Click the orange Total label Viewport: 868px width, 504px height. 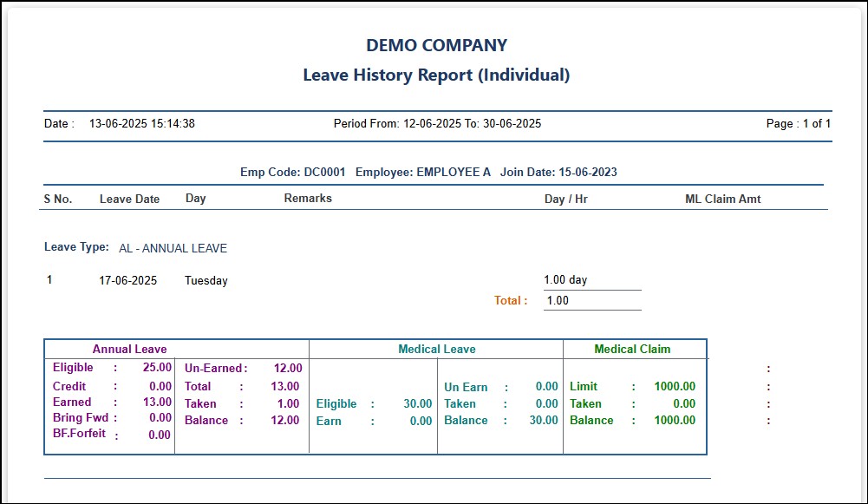[x=511, y=301]
